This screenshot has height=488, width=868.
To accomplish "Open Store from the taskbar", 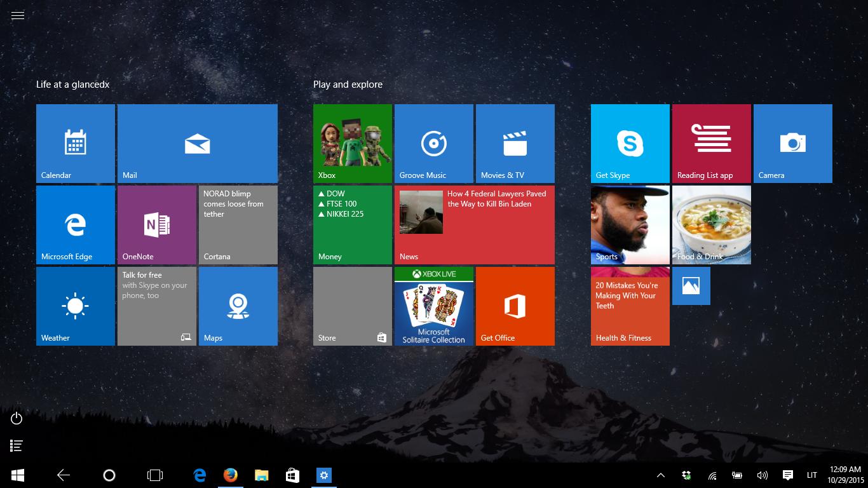I will click(x=292, y=475).
